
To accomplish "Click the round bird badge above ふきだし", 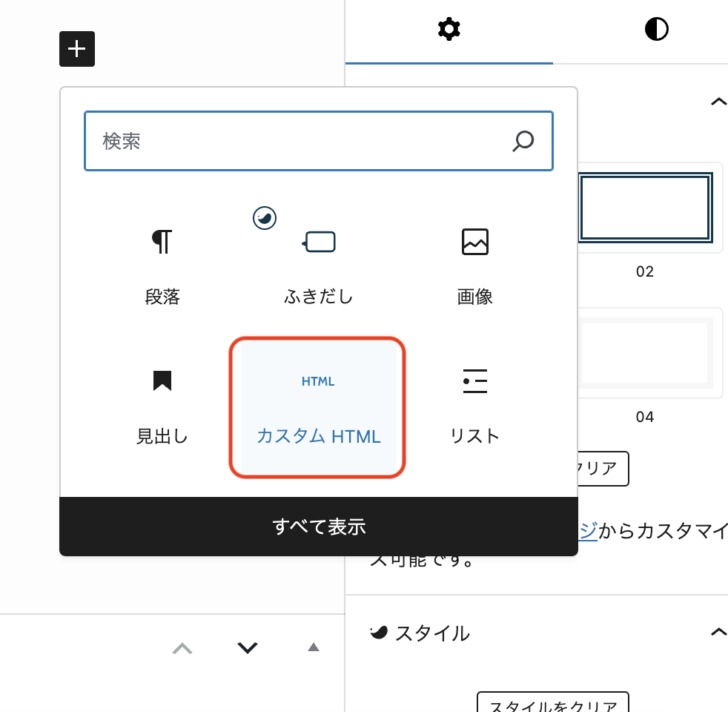I will (x=265, y=218).
